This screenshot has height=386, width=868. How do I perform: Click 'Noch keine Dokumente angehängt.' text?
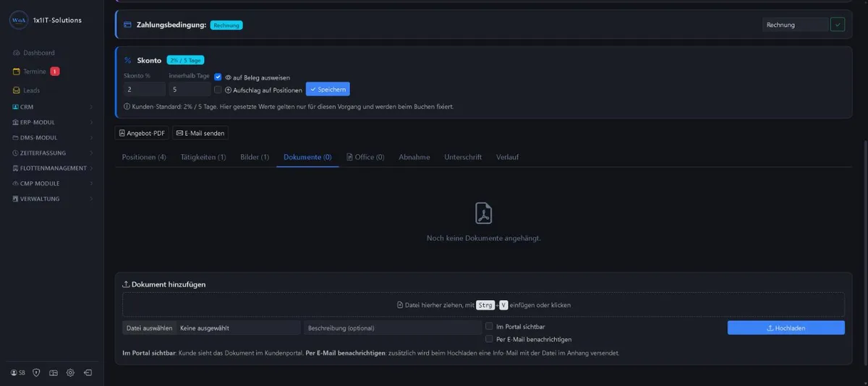point(483,238)
